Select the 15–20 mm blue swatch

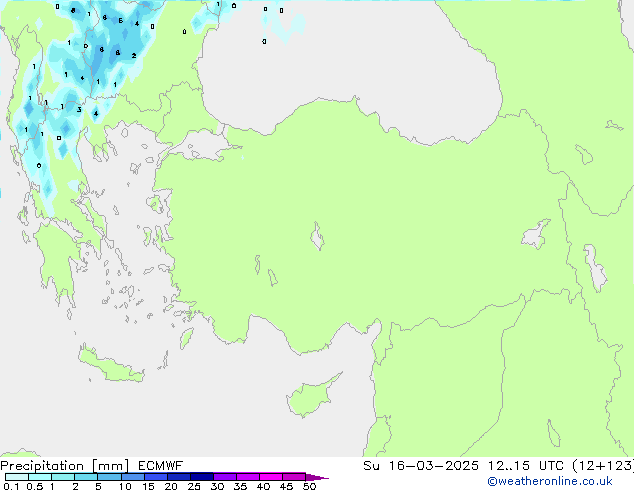pos(155,477)
